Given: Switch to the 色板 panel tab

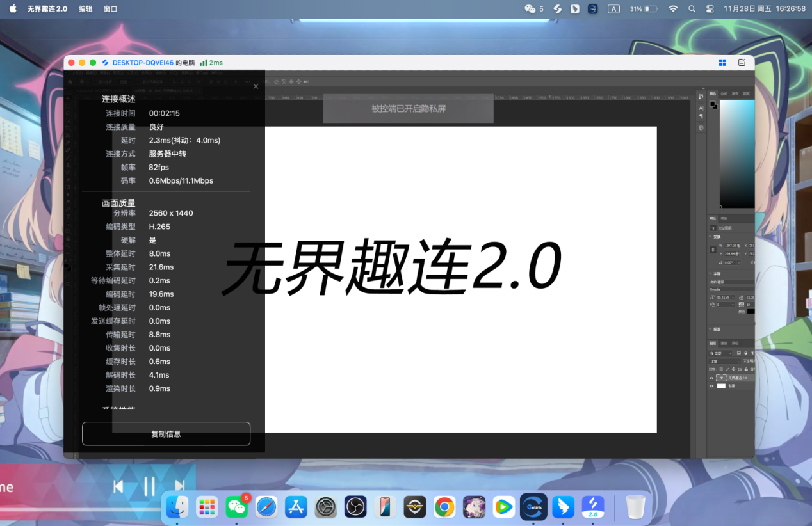Looking at the screenshot, I should [x=724, y=93].
